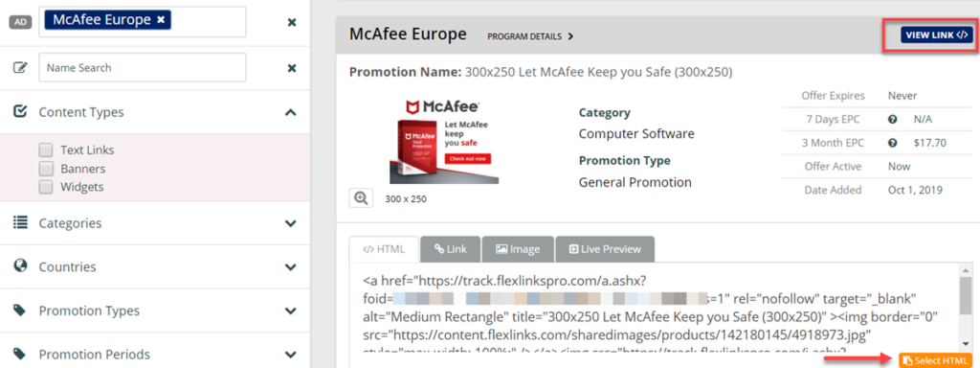This screenshot has width=980, height=368.
Task: Click the 'Never' offer expires value
Action: [902, 96]
